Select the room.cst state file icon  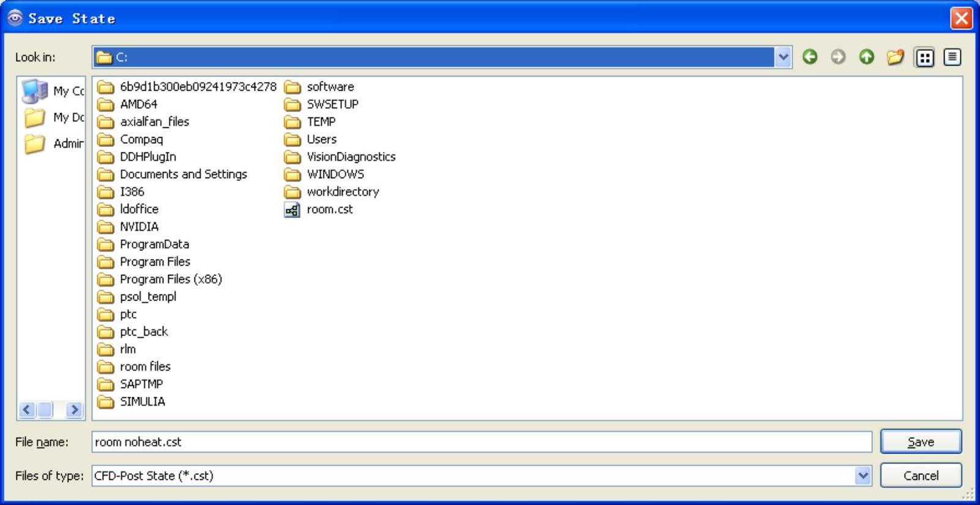click(292, 210)
